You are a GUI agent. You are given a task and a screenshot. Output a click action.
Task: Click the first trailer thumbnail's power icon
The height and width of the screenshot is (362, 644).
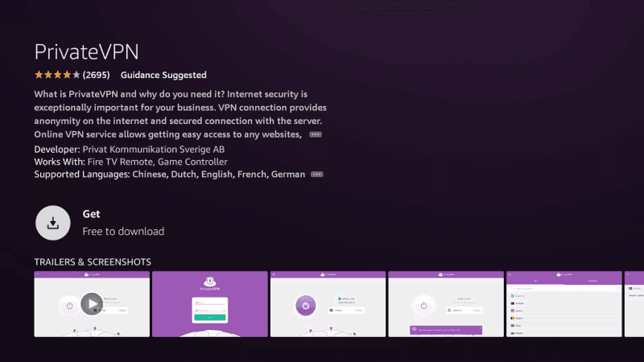[x=69, y=306]
